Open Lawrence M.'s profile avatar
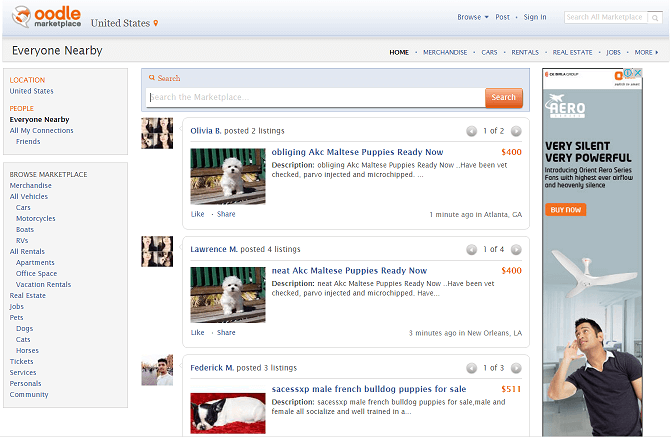Image resolution: width=671 pixels, height=437 pixels. (157, 251)
